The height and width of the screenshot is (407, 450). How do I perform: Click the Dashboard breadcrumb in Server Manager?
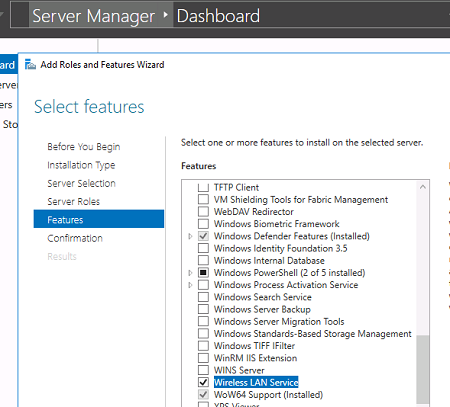[218, 16]
